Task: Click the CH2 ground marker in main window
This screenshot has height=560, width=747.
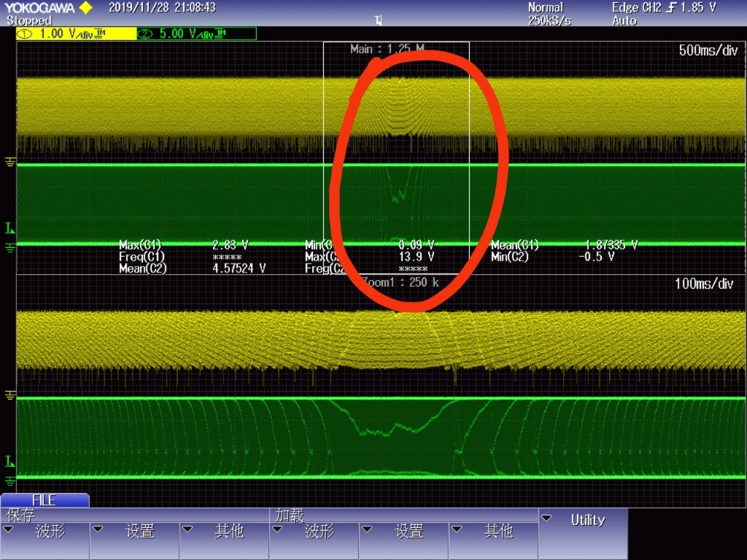Action: tap(10, 248)
